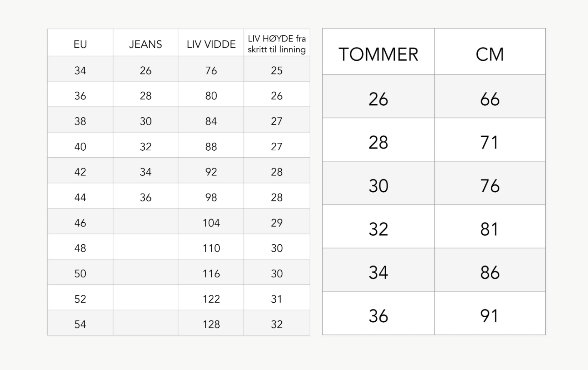Click jeans size 36 cell
This screenshot has height=370, width=588.
click(146, 196)
